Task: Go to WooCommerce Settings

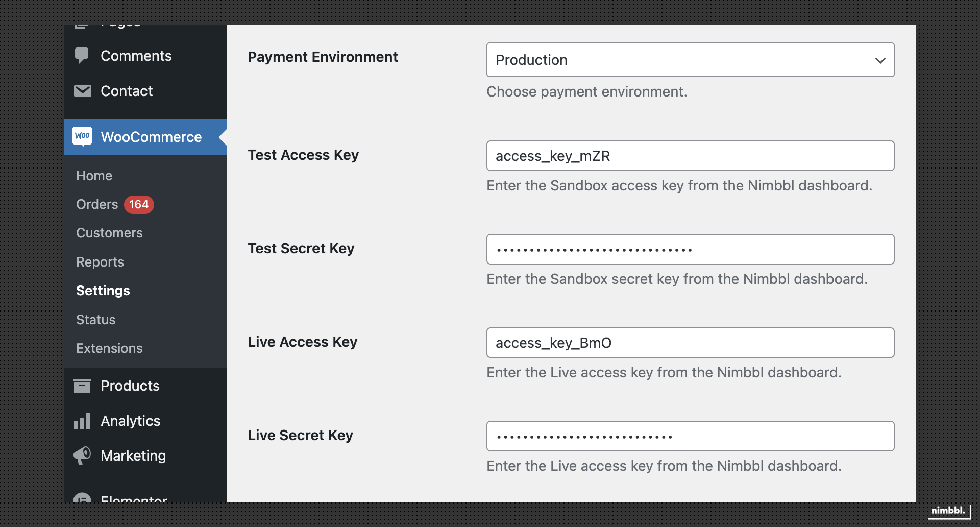Action: click(103, 290)
